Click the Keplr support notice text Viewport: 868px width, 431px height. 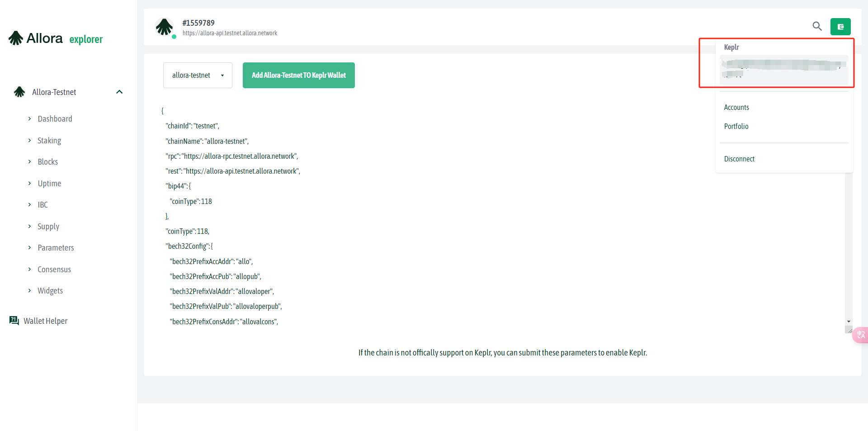point(503,352)
